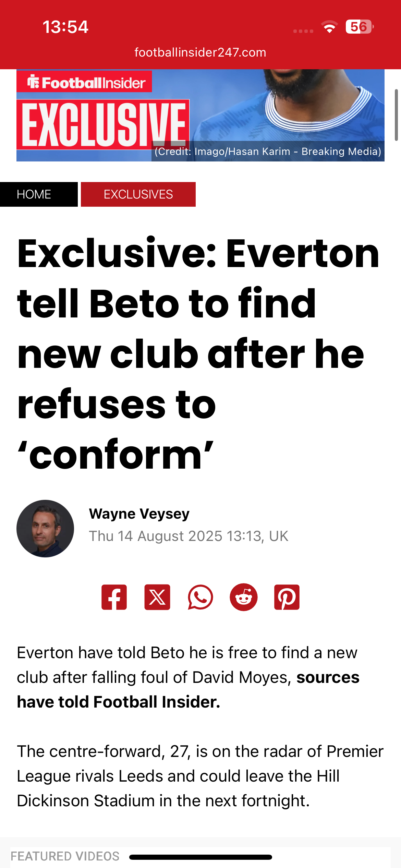
Task: Click the page scrollbar indicator
Action: (x=396, y=115)
